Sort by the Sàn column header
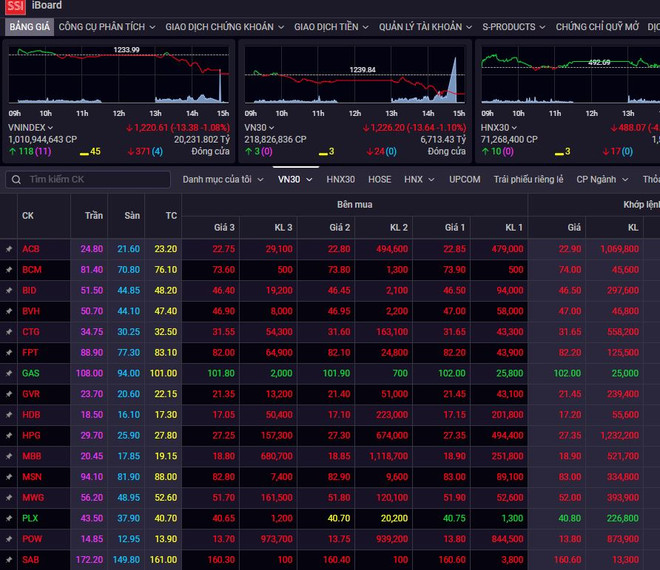The width and height of the screenshot is (660, 570). [x=132, y=216]
